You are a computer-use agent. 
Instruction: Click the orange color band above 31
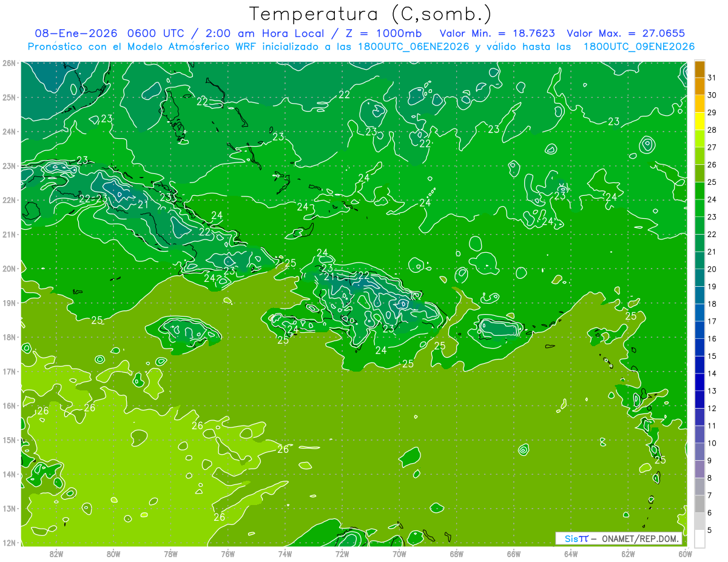[x=699, y=70]
